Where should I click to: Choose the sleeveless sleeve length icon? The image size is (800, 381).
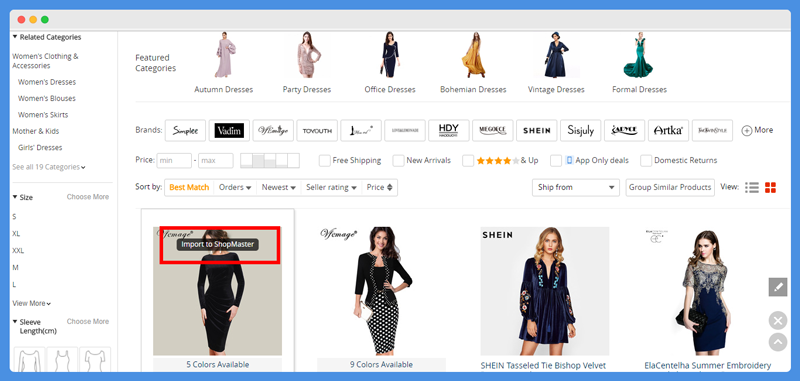(x=62, y=360)
